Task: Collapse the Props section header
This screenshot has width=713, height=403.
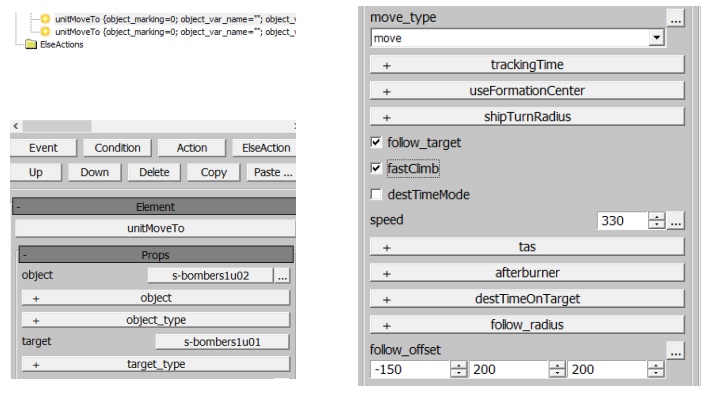Action: 156,255
